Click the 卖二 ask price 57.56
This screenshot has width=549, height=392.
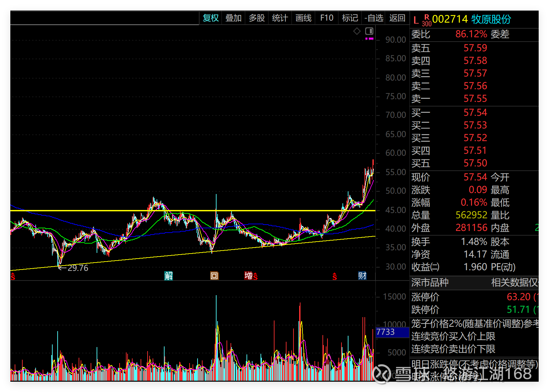pos(475,86)
